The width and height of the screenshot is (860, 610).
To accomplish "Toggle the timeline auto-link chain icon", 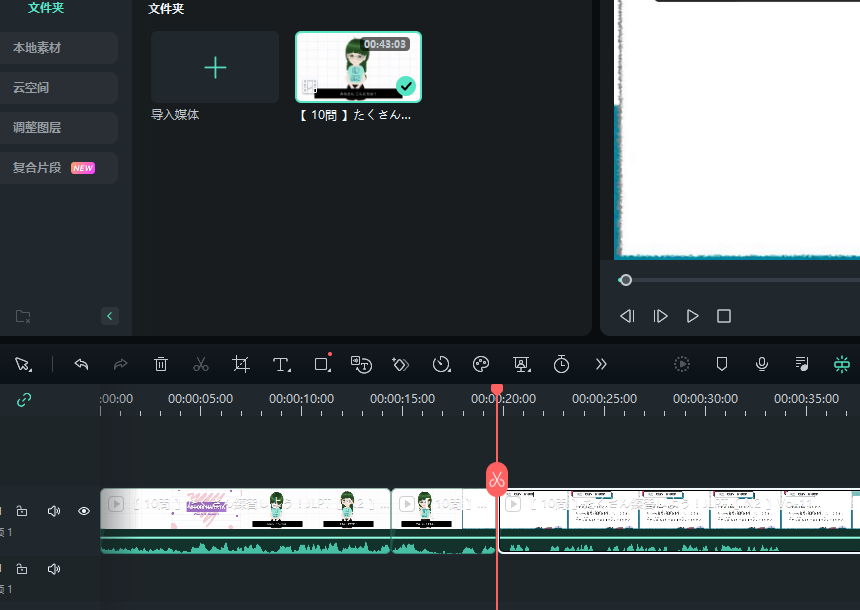I will click(x=24, y=399).
